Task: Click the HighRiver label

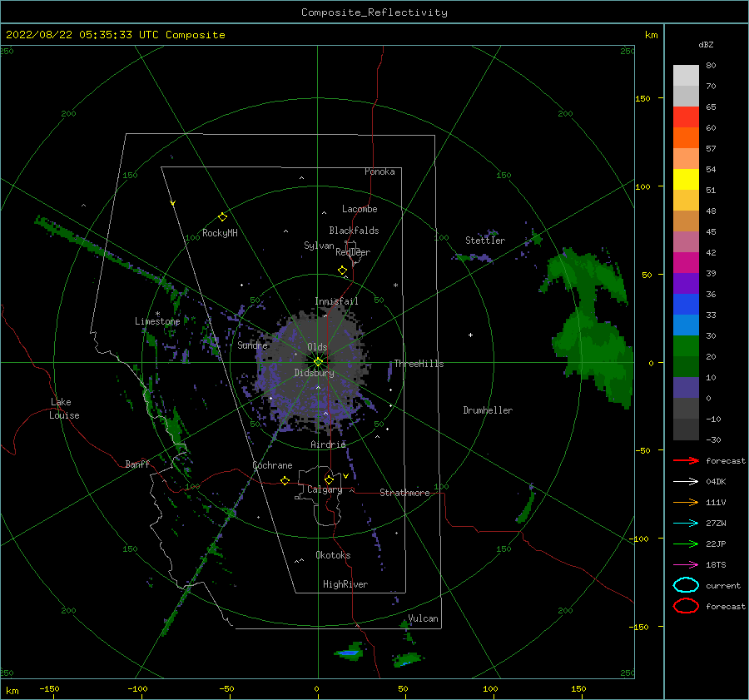Action: 345,584
